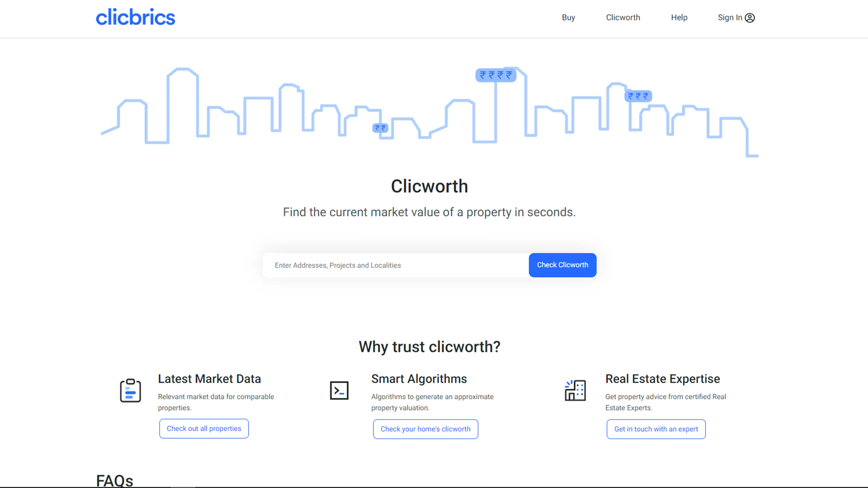Open the Help menu item
Image resolution: width=868 pixels, height=488 pixels.
tap(679, 17)
